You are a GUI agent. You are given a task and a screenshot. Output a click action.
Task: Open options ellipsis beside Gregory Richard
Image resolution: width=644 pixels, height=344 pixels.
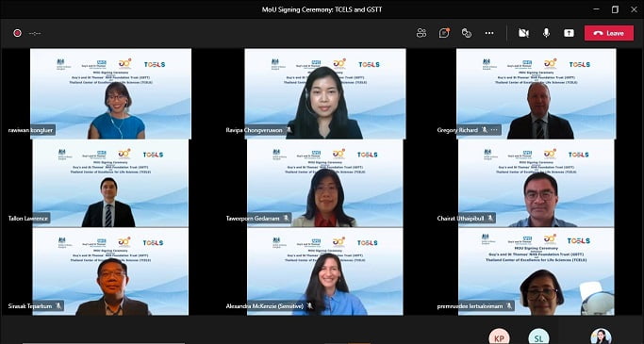pos(494,130)
